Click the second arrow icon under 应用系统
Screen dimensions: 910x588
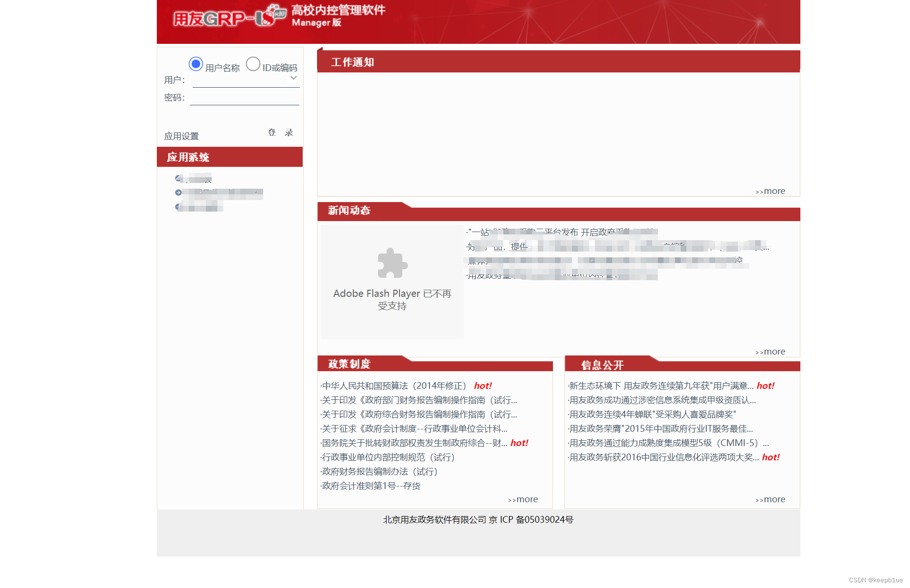(x=178, y=193)
